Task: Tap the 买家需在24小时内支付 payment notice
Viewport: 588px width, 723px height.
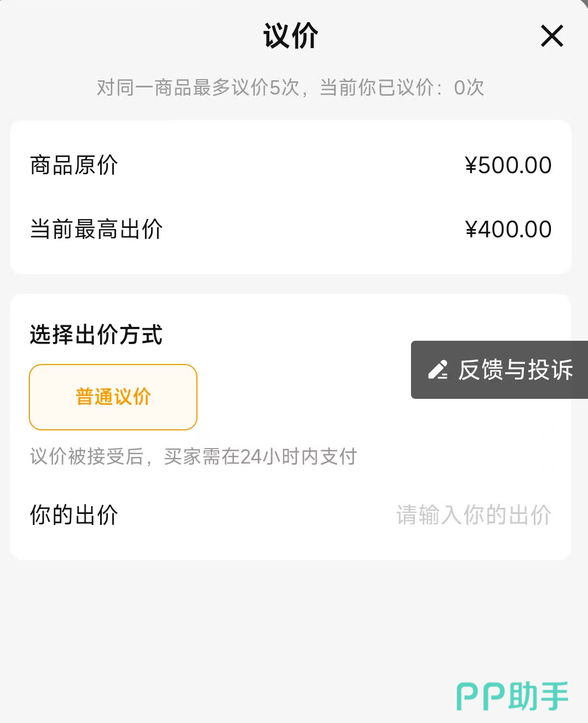Action: pos(260,456)
